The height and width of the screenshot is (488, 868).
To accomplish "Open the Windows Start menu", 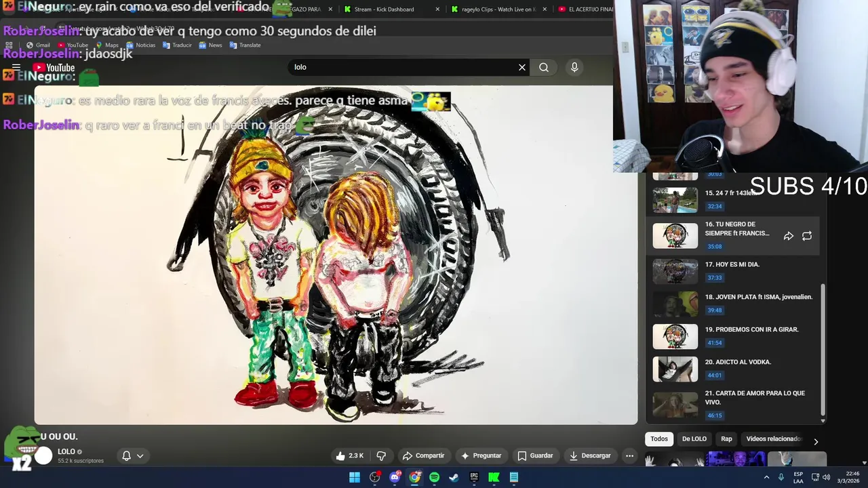I will click(355, 477).
